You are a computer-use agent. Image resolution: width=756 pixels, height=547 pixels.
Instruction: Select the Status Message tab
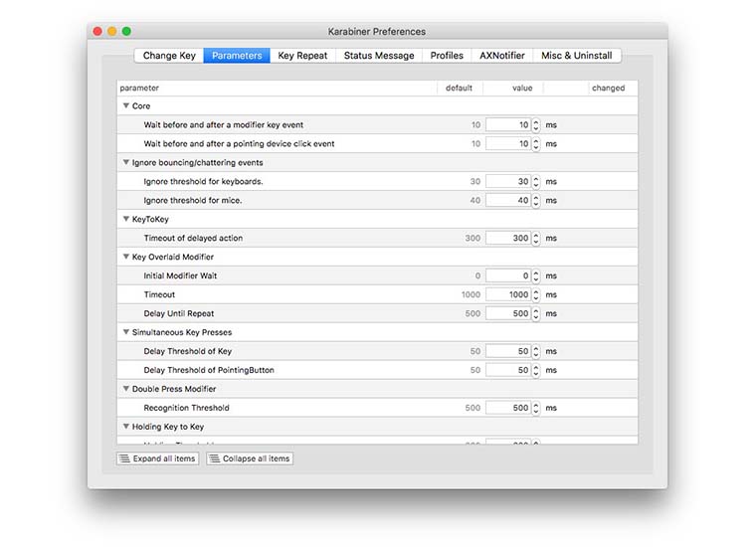tap(379, 56)
